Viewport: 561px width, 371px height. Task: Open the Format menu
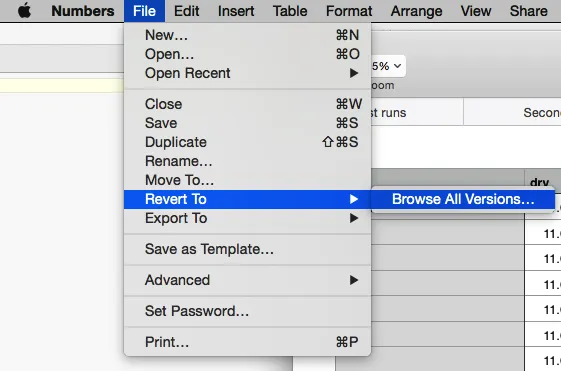[x=349, y=11]
